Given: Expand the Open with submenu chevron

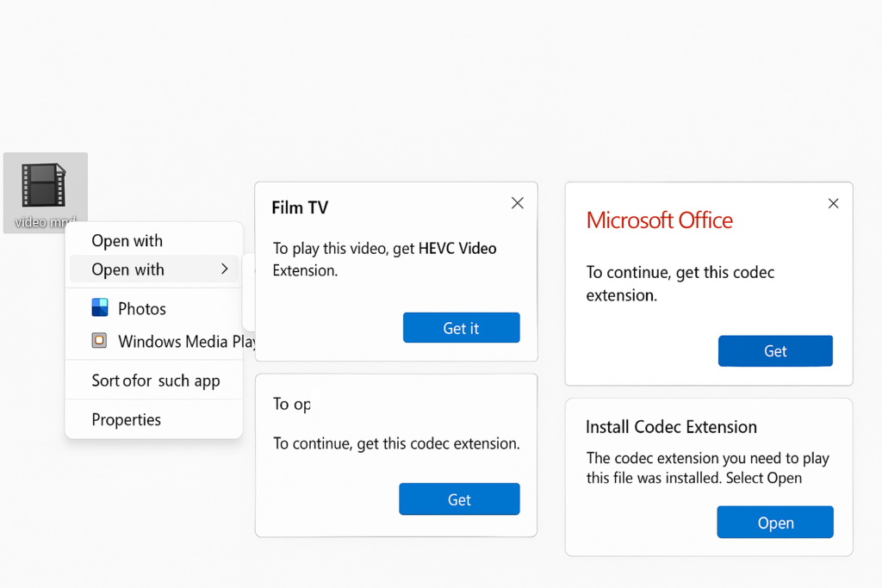Looking at the screenshot, I should click(225, 269).
